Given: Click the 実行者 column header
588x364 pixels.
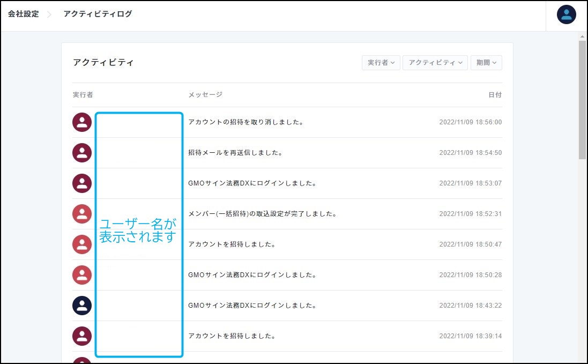Looking at the screenshot, I should point(83,95).
